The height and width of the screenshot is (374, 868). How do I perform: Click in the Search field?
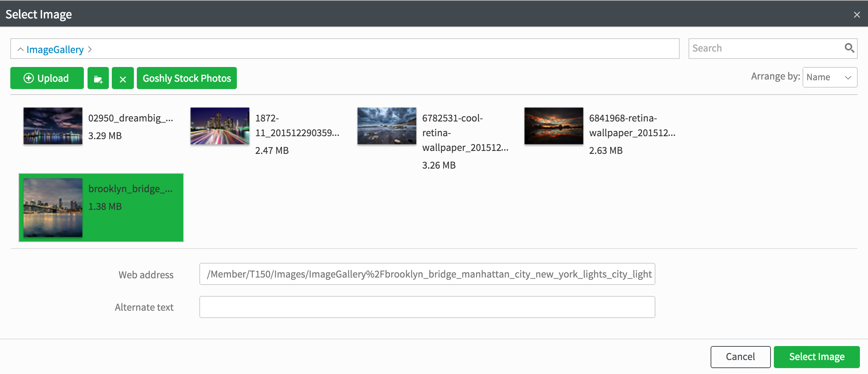click(765, 48)
